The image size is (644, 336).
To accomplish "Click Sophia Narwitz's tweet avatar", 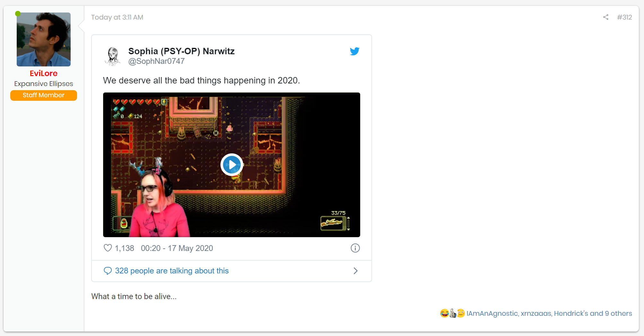I will [113, 56].
